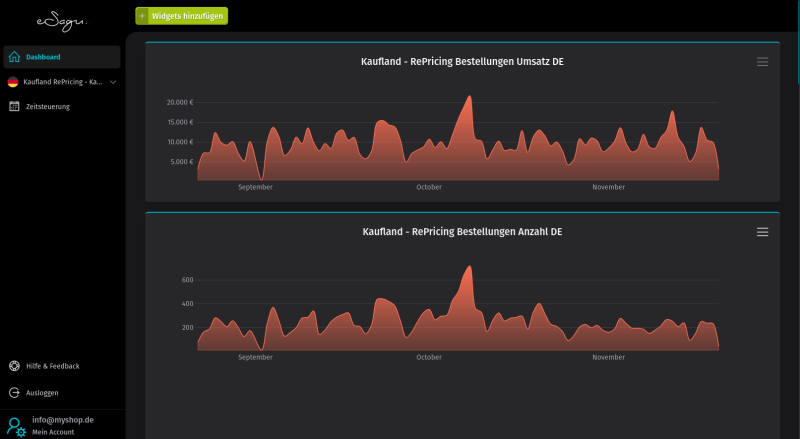Click September label in Umsatz chart
The width and height of the screenshot is (800, 439).
pos(255,187)
